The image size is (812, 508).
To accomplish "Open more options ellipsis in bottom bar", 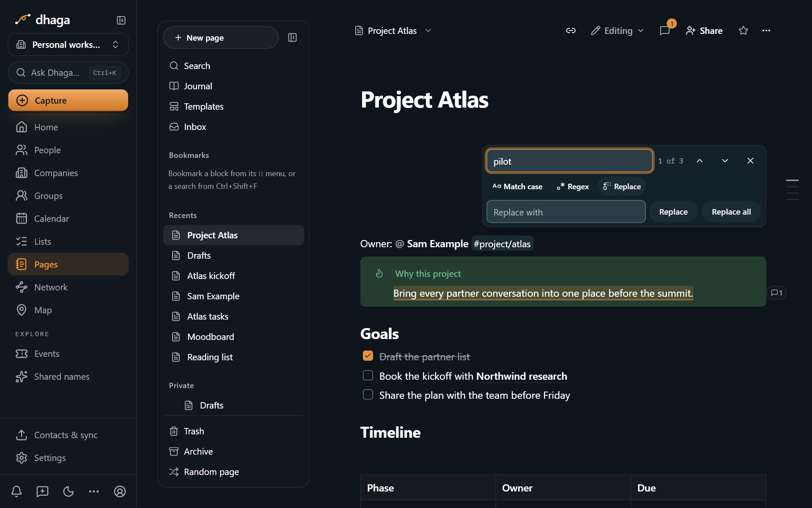I will click(x=94, y=491).
